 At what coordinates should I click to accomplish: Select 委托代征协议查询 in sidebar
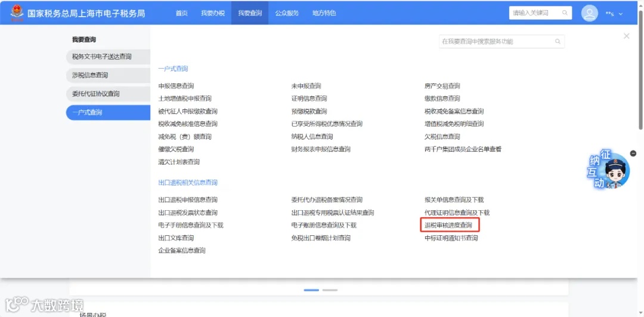(108, 94)
